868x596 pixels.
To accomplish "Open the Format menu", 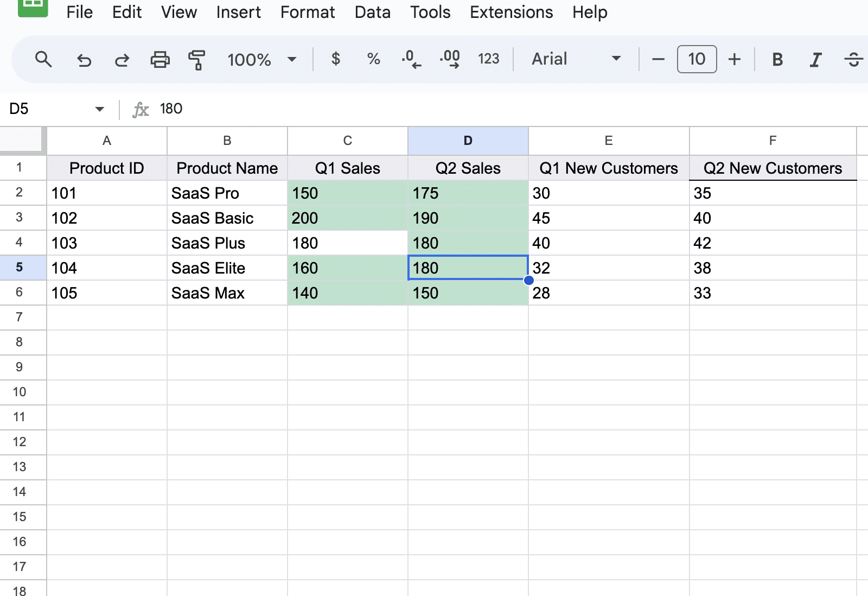I will point(308,12).
